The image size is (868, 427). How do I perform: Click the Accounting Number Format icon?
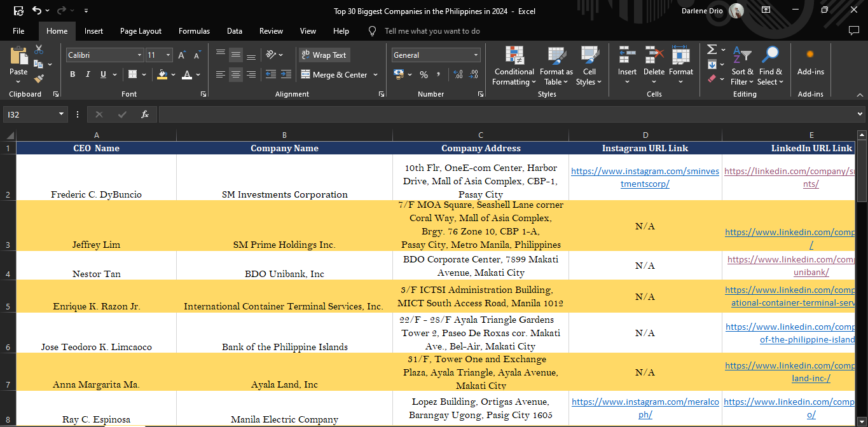point(399,74)
